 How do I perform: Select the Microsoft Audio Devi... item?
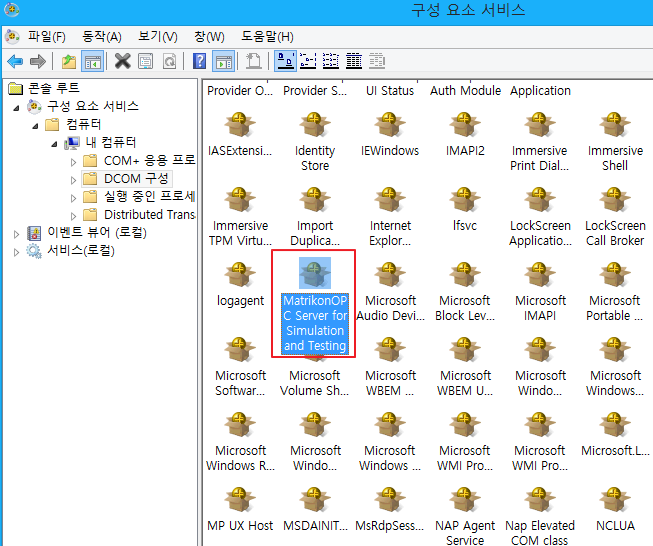point(390,292)
